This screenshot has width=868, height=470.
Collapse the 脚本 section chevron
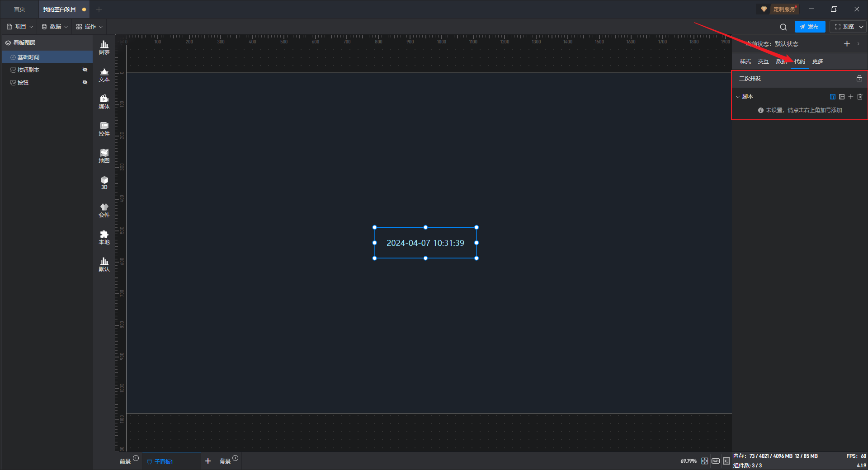[738, 97]
